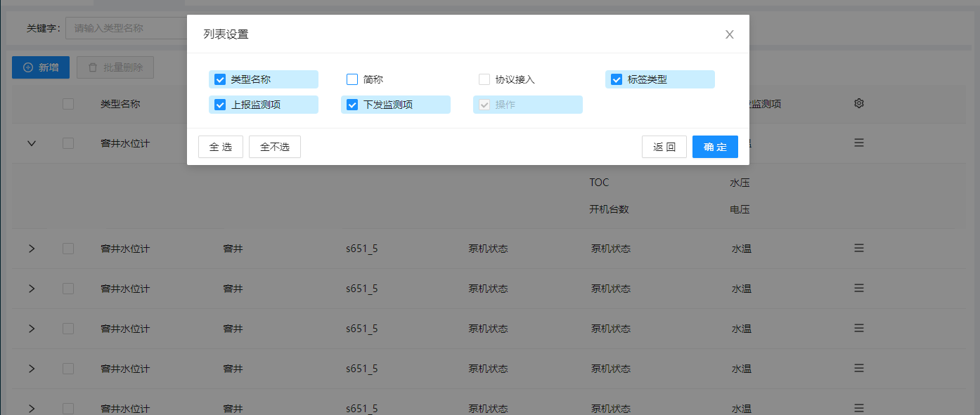The image size is (980, 415).
Task: Open the ≡ actions menu on second 窨井水位计 row
Action: pyautogui.click(x=858, y=248)
